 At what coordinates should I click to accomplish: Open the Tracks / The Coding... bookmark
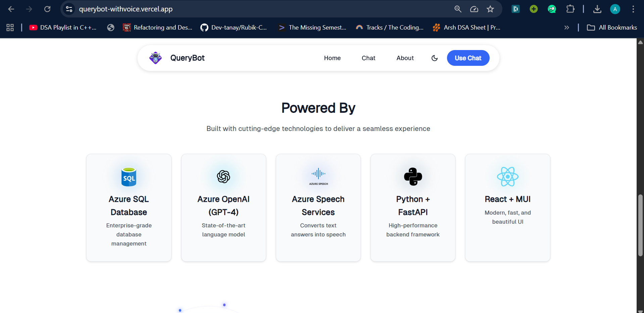click(x=390, y=28)
